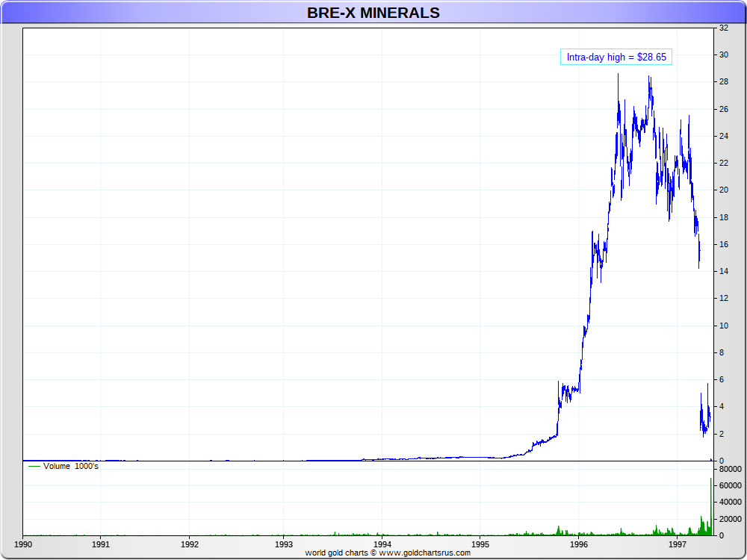Click the price axis label 32

(724, 28)
